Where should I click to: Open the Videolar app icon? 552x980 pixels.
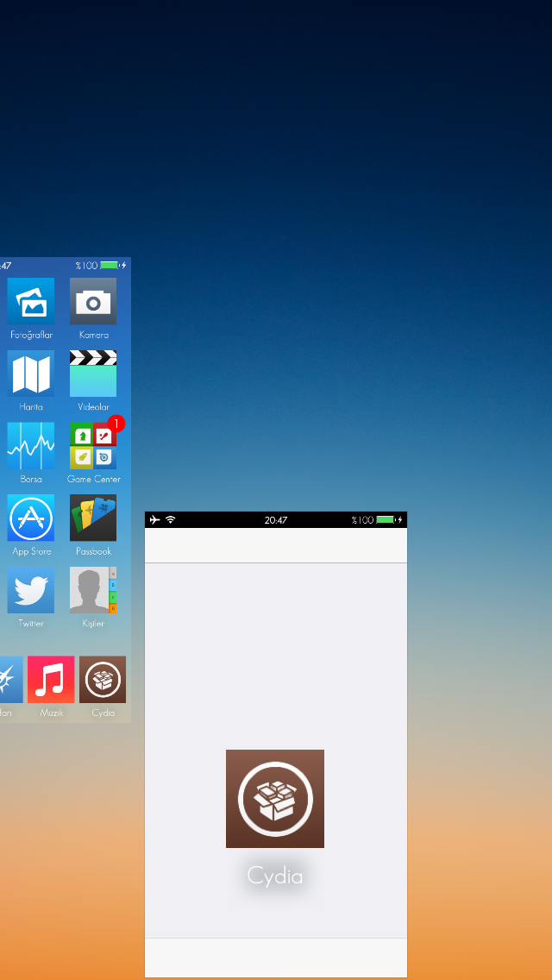pyautogui.click(x=93, y=374)
